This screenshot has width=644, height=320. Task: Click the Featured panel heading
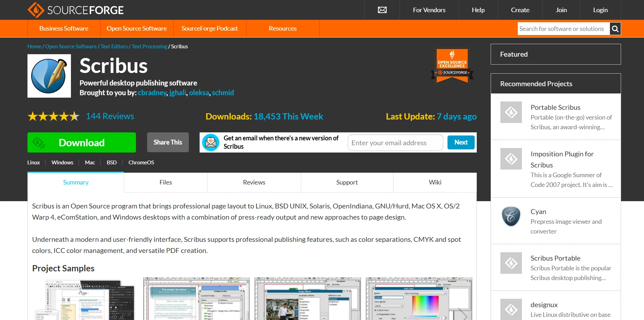pos(556,54)
